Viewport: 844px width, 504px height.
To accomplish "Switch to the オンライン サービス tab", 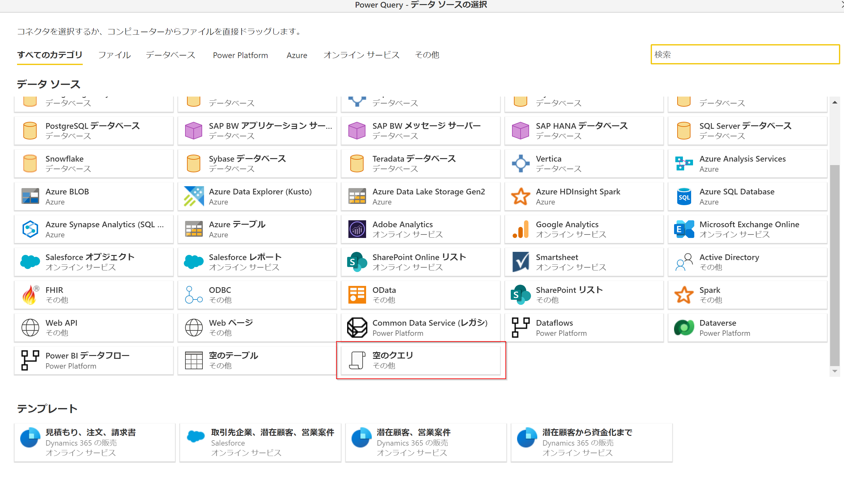I will (x=361, y=55).
